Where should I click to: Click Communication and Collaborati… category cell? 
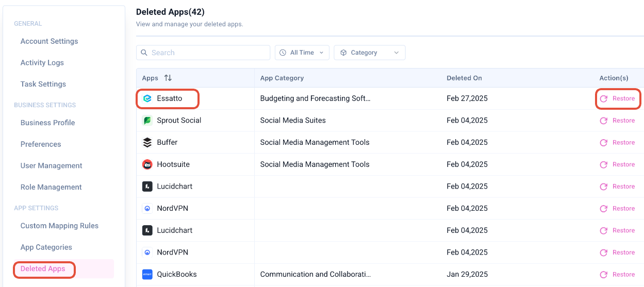(x=316, y=274)
